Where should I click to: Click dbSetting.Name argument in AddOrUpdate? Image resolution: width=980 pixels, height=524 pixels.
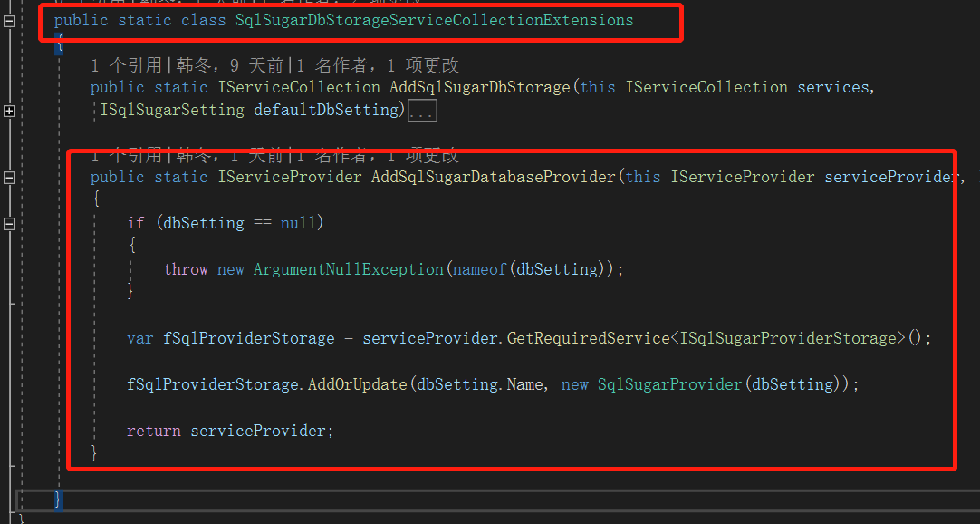point(480,383)
